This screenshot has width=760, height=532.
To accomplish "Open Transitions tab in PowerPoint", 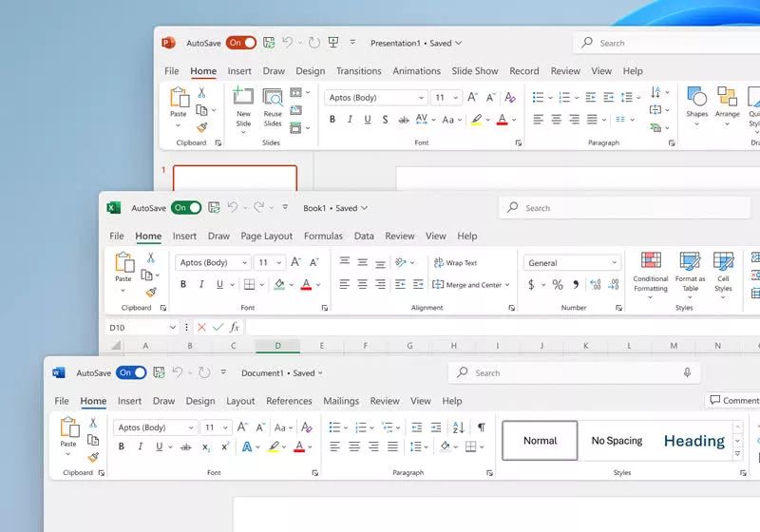I will [359, 70].
